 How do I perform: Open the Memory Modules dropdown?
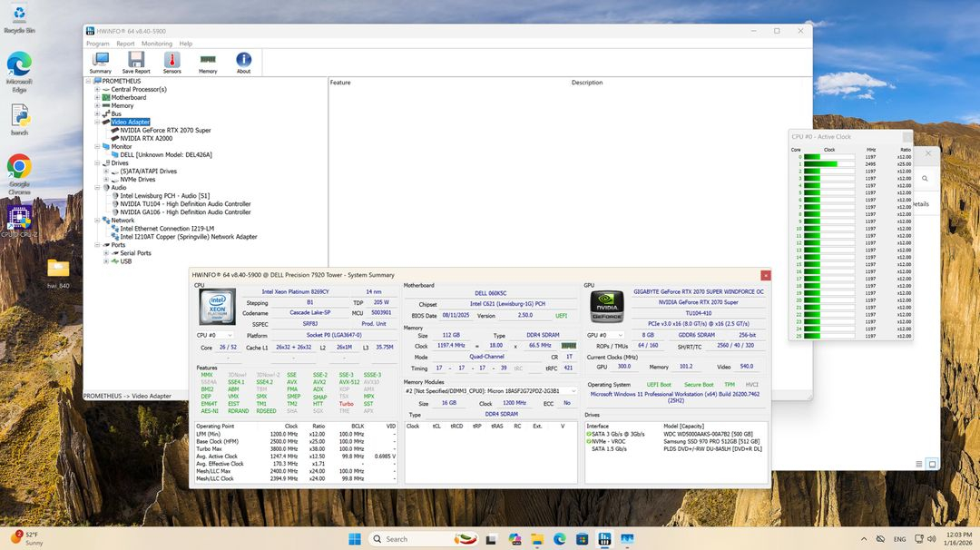573,391
